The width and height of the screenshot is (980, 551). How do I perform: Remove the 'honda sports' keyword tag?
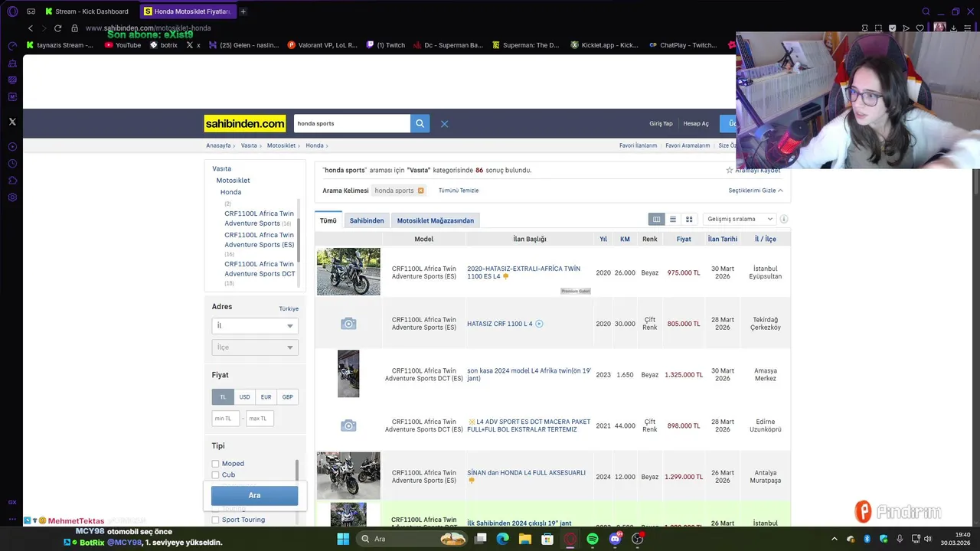pos(420,191)
